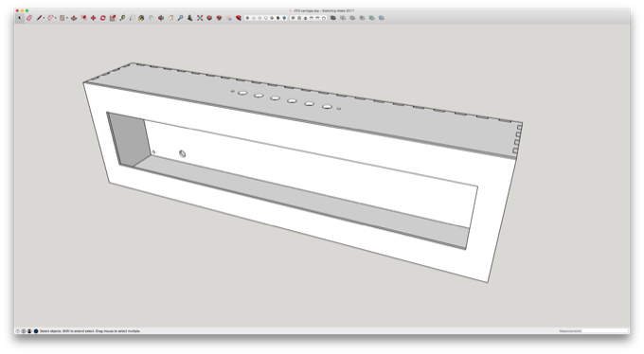Click the Zoom Extents tool
644x354 pixels.
pyautogui.click(x=200, y=18)
